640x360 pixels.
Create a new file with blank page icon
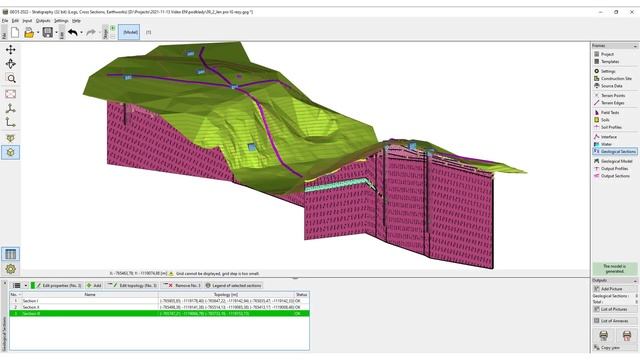(x=15, y=32)
